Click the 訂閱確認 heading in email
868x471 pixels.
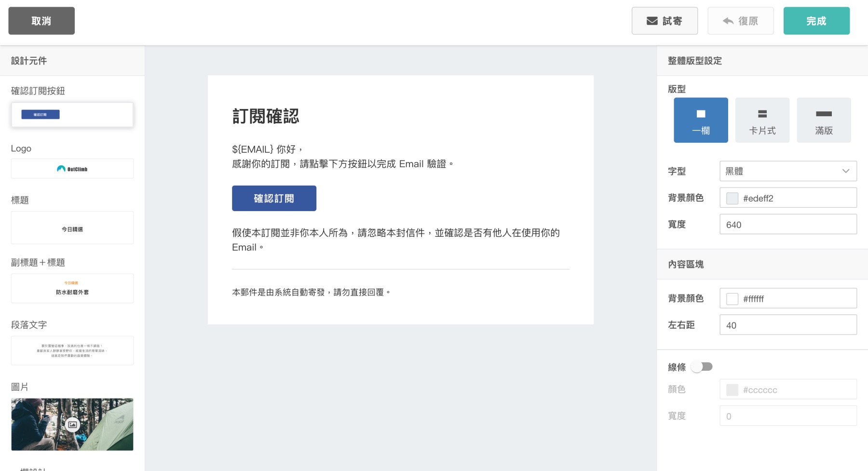(266, 116)
